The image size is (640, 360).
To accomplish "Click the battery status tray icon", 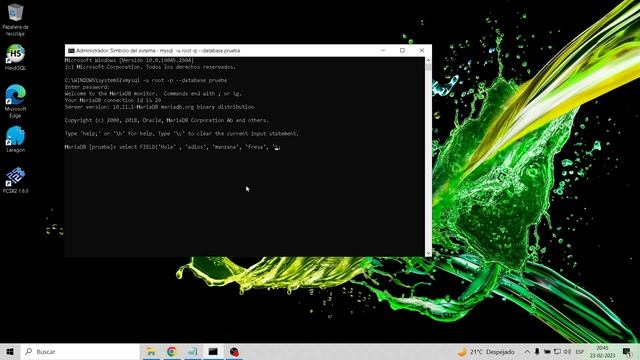I will [x=547, y=351].
